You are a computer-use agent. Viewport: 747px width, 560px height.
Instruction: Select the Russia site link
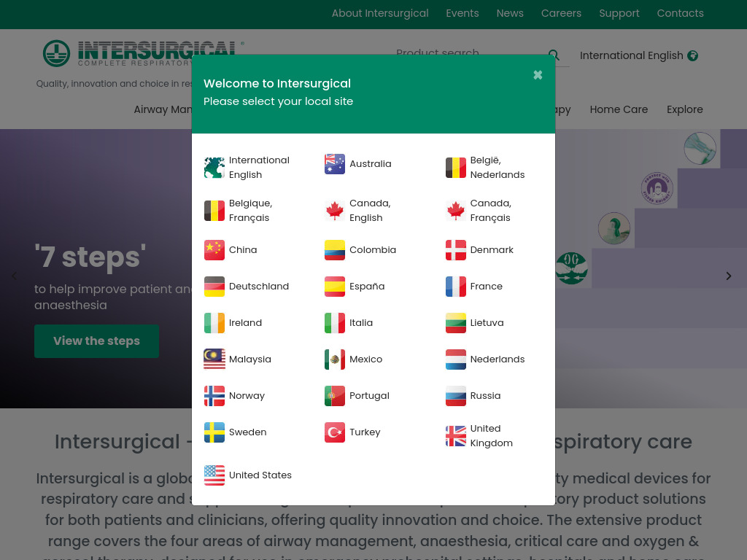click(485, 396)
